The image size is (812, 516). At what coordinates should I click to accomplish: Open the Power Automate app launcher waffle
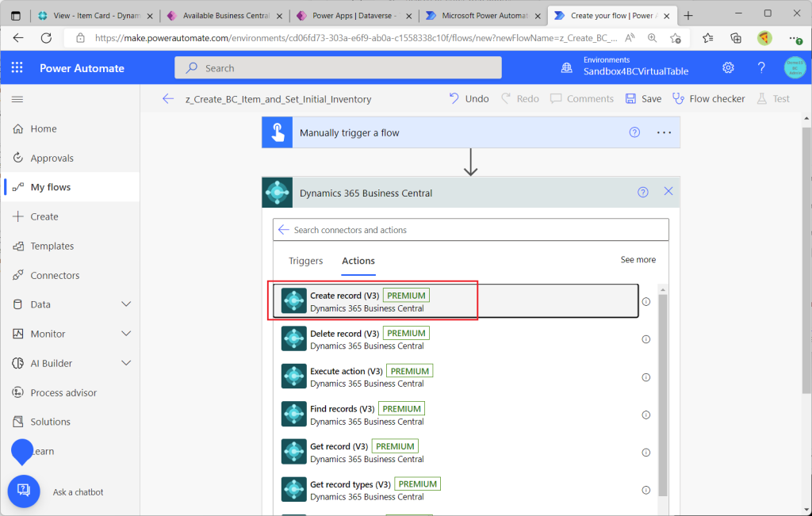pyautogui.click(x=17, y=68)
